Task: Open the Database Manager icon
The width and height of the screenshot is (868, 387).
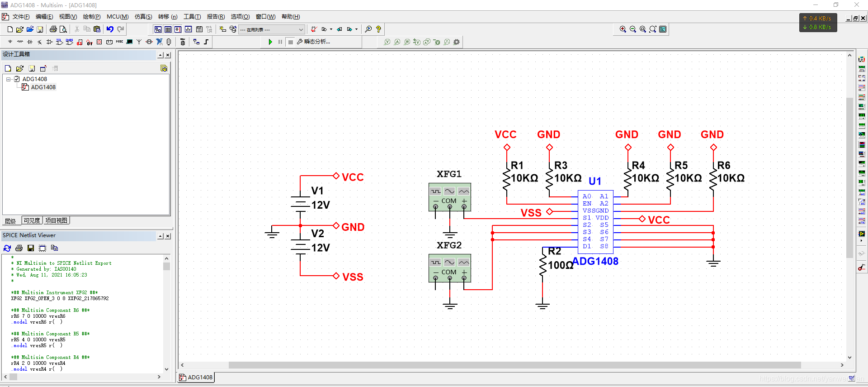Action: 233,29
